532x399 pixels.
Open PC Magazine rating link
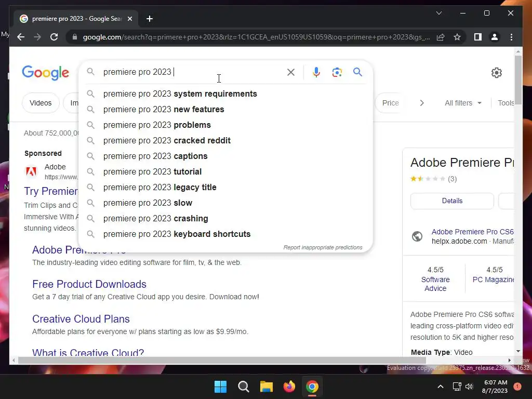coord(493,280)
